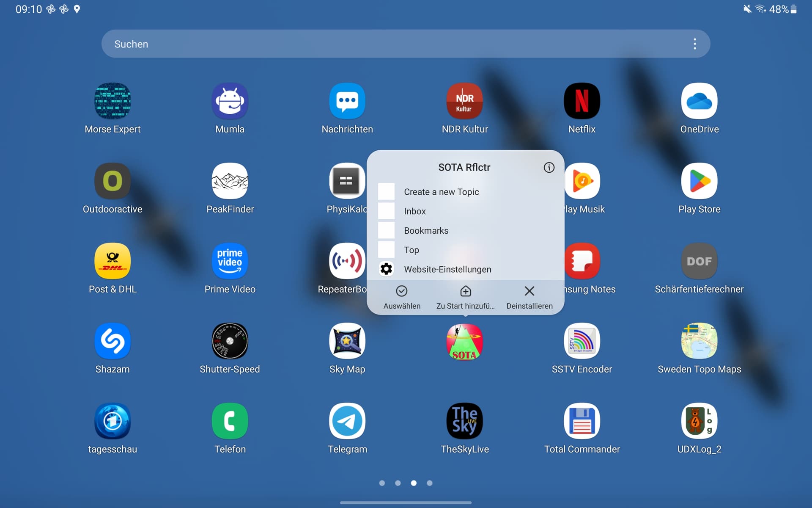Choose the Inbox shortcut entry
The height and width of the screenshot is (508, 812).
point(414,211)
